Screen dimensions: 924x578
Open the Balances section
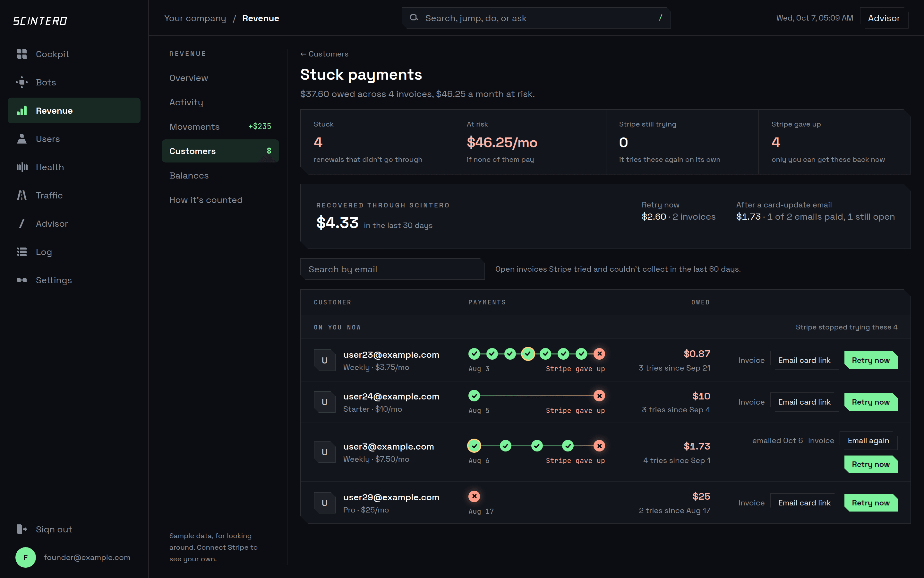click(x=220, y=175)
